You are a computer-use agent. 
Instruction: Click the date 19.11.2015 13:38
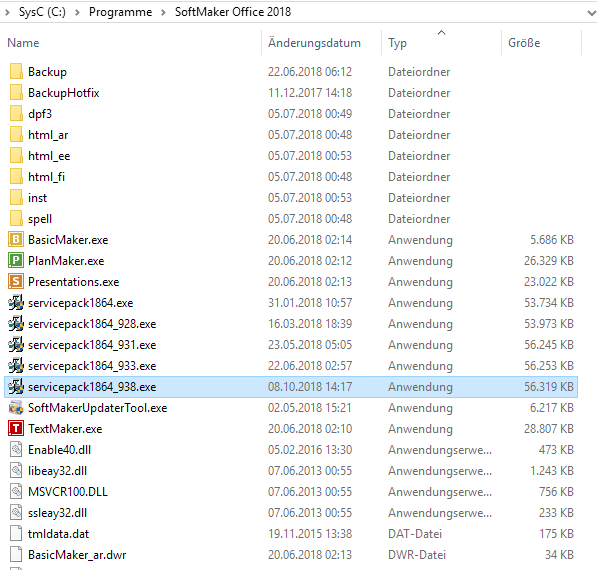pyautogui.click(x=310, y=534)
